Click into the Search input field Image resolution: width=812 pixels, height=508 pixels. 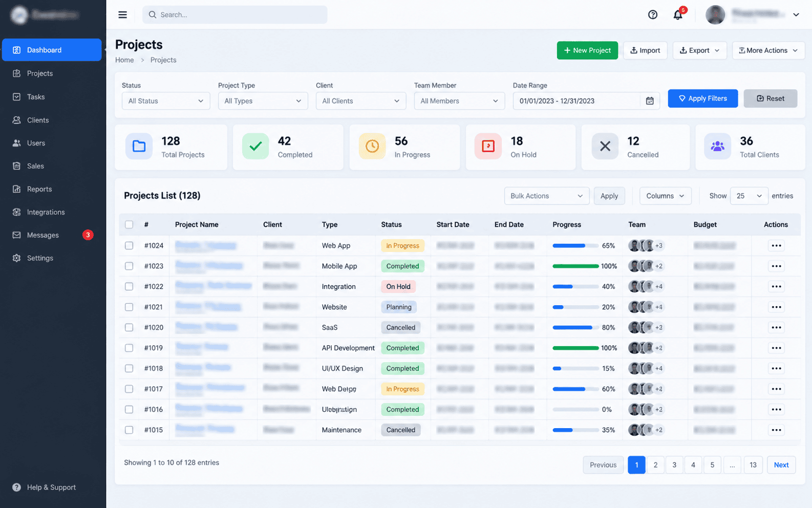point(235,15)
